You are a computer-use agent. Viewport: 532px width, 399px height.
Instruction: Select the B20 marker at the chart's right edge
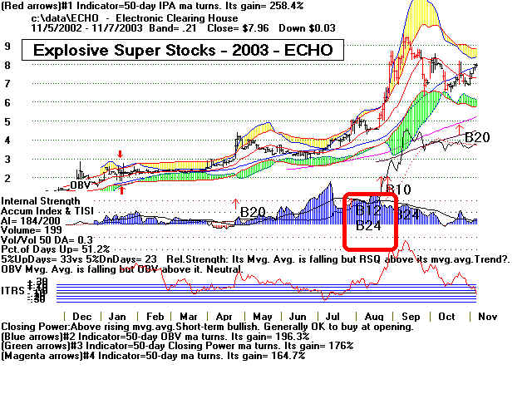(480, 136)
